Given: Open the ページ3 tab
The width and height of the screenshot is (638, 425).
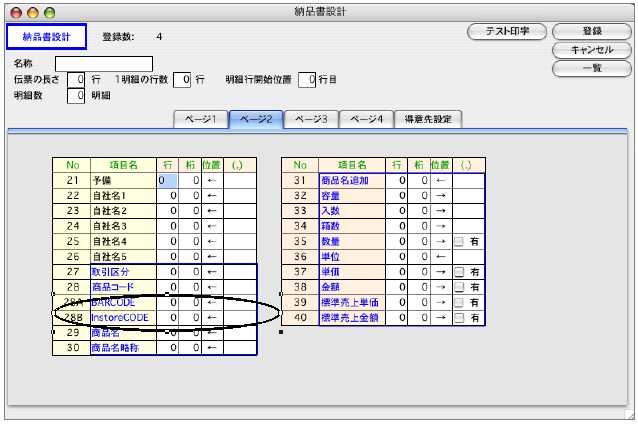Looking at the screenshot, I should [310, 119].
